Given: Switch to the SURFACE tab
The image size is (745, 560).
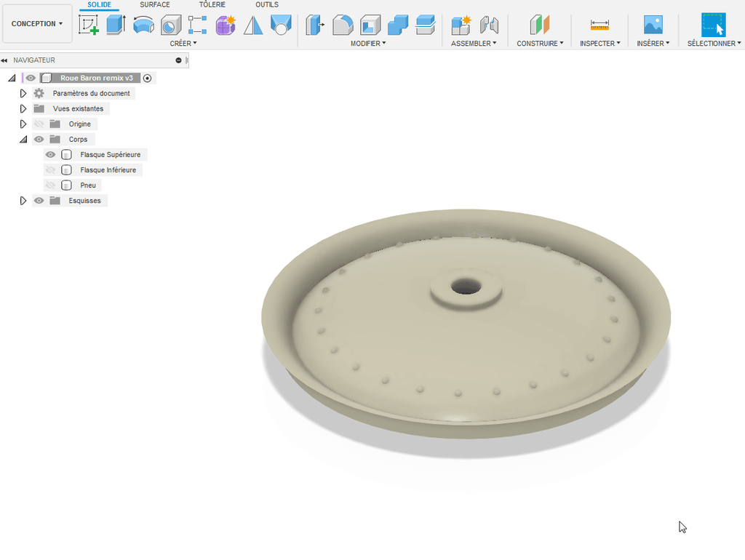Looking at the screenshot, I should coord(154,5).
